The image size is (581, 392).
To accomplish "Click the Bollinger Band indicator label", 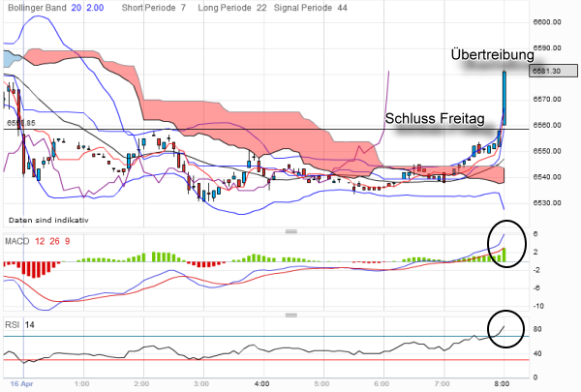I will pyautogui.click(x=37, y=8).
